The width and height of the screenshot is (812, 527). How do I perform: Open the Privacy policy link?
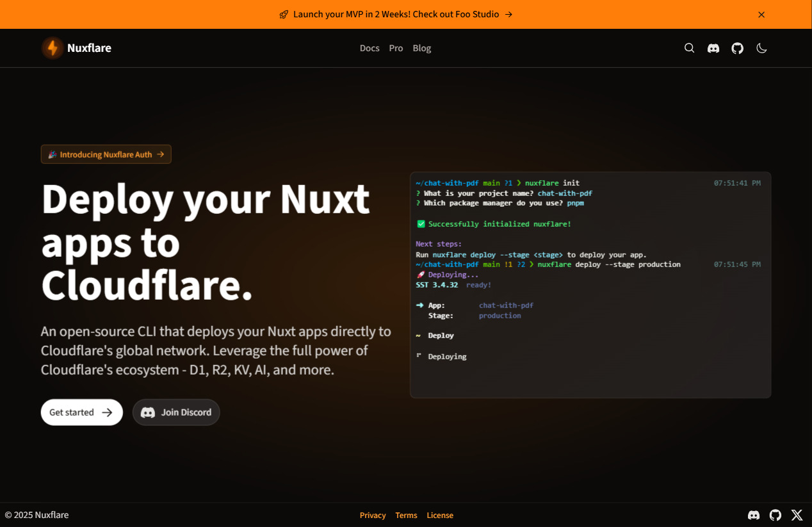(x=373, y=515)
